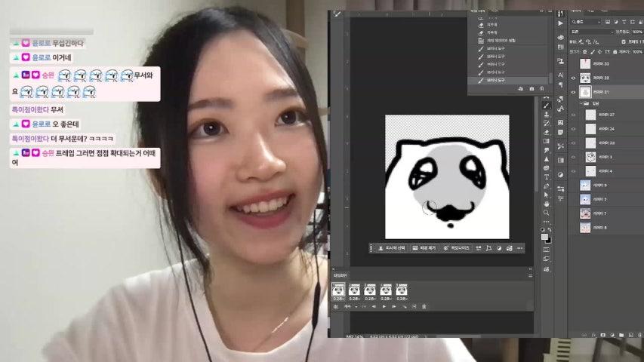Play the frame animation
Image resolution: width=644 pixels, height=362 pixels.
click(384, 307)
